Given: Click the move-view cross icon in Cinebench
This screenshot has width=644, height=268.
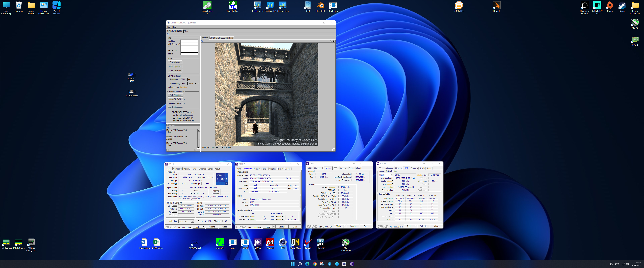Looking at the screenshot, I should pyautogui.click(x=331, y=41).
